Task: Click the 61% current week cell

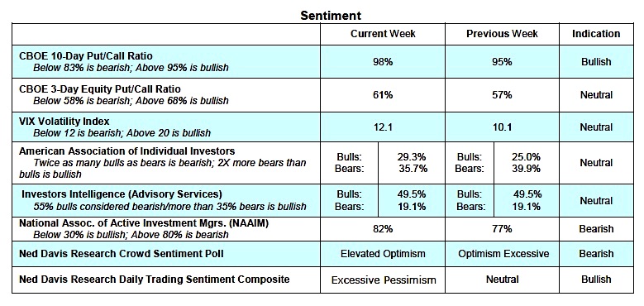Action: [383, 95]
